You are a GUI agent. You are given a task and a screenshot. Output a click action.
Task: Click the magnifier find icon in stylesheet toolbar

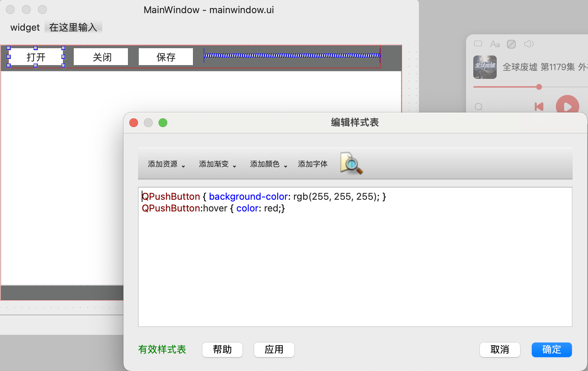[x=351, y=164]
